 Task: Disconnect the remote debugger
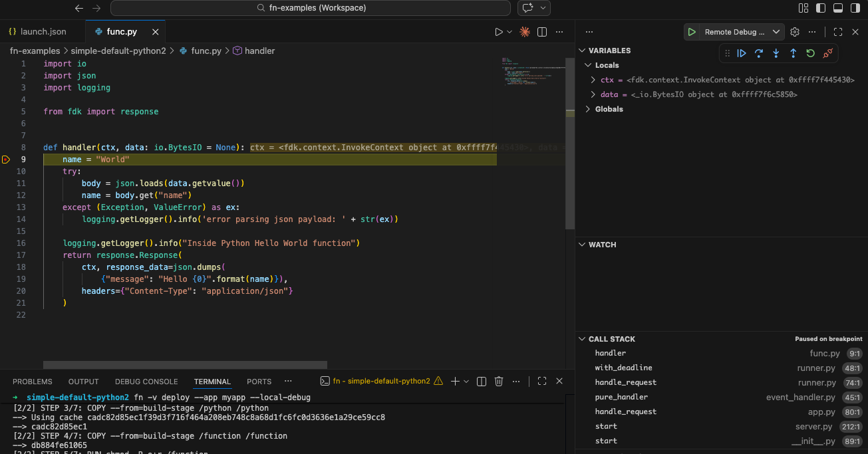click(828, 53)
